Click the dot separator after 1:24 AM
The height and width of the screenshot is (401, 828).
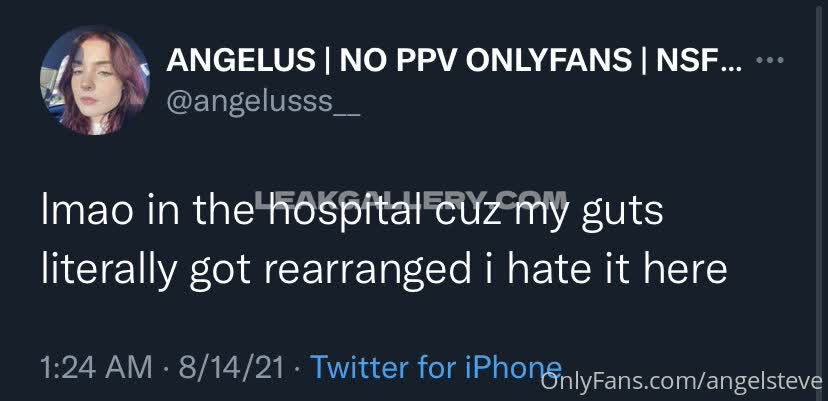165,368
